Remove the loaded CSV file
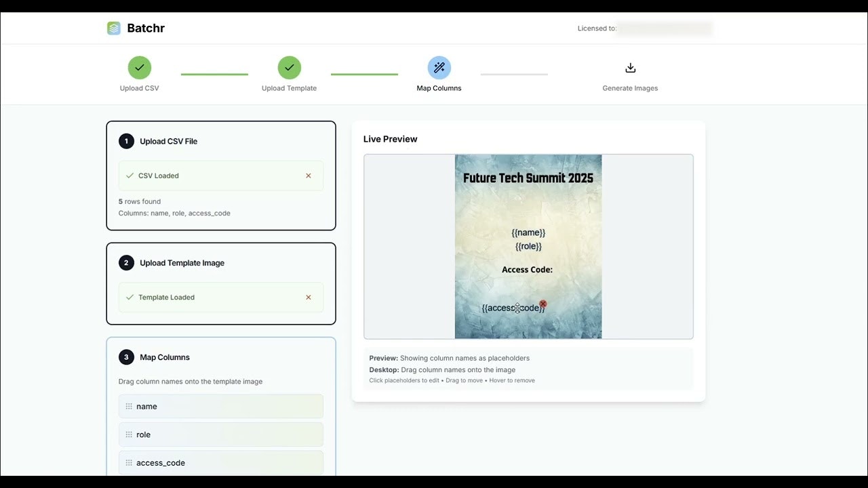 [x=309, y=176]
